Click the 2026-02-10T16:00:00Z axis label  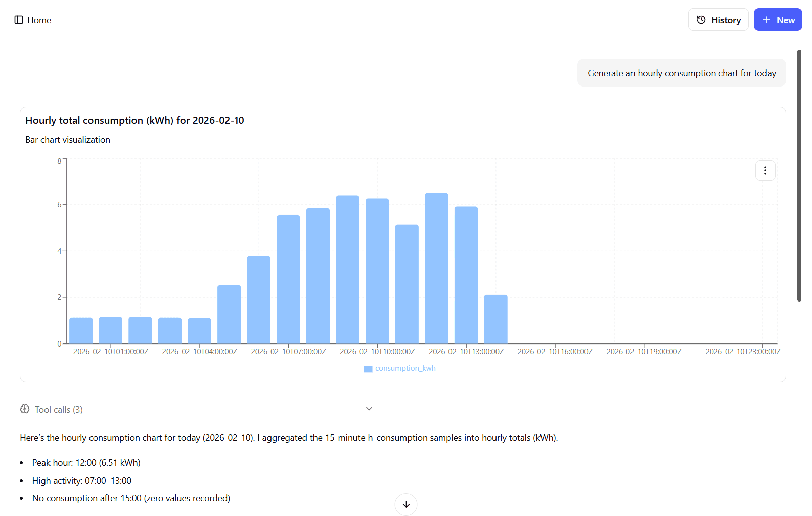pos(555,352)
